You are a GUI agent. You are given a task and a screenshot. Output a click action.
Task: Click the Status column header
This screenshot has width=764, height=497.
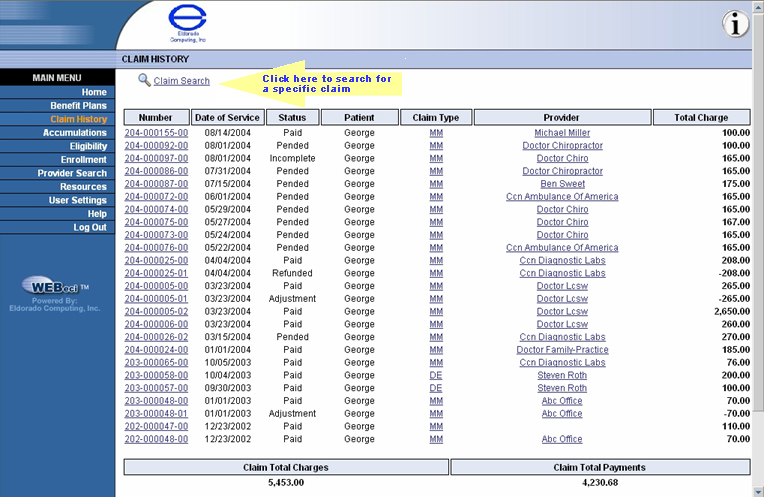[x=292, y=117]
